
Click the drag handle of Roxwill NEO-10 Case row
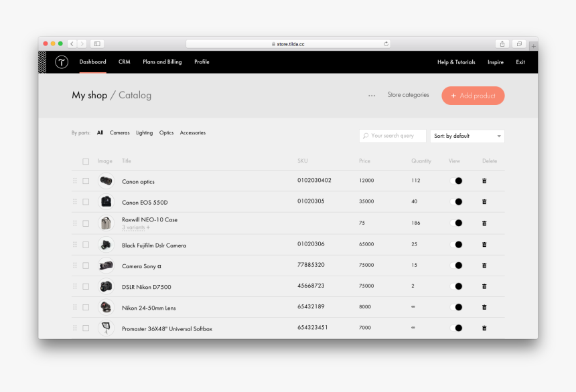75,223
